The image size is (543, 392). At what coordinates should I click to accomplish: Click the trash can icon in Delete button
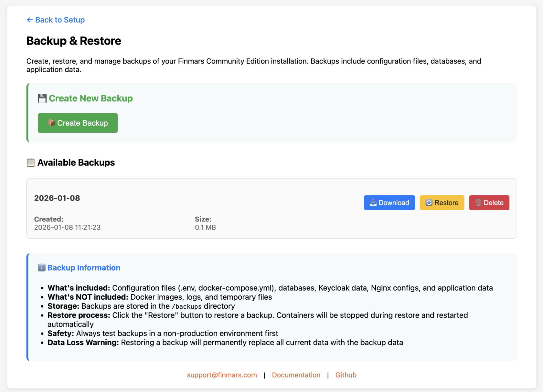coord(478,203)
